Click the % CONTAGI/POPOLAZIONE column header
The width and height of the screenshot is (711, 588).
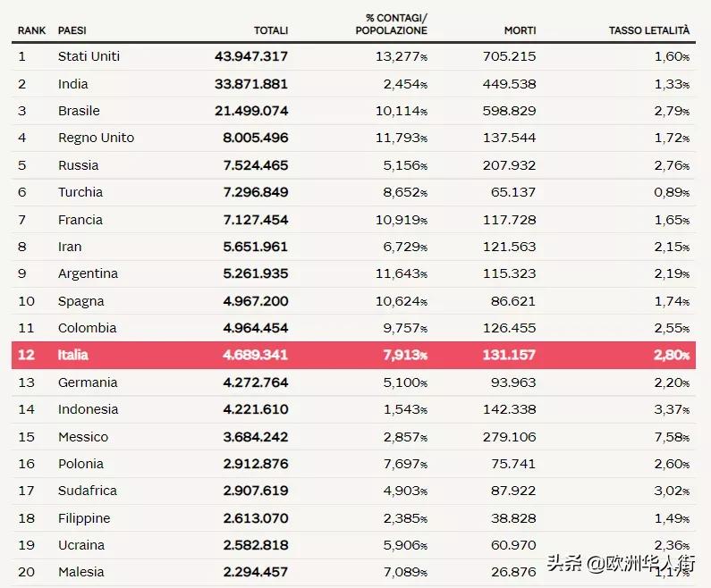391,24
